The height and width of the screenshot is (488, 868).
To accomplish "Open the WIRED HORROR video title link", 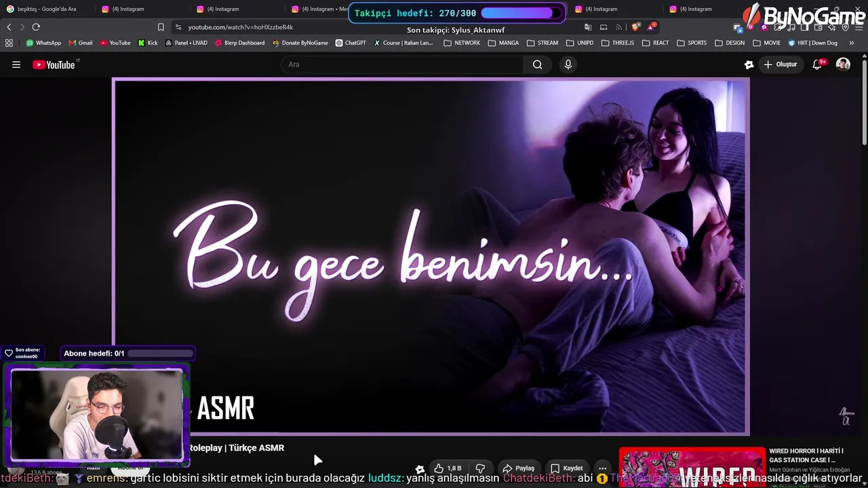I will 806,455.
